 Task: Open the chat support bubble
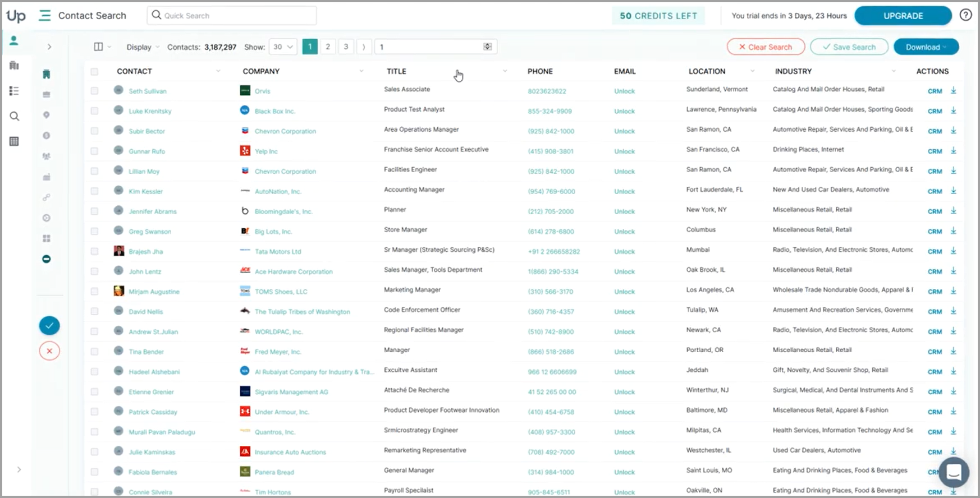click(x=954, y=472)
